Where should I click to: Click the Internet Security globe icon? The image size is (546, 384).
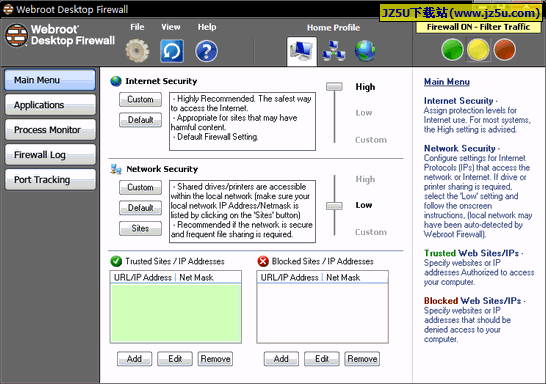coord(116,81)
